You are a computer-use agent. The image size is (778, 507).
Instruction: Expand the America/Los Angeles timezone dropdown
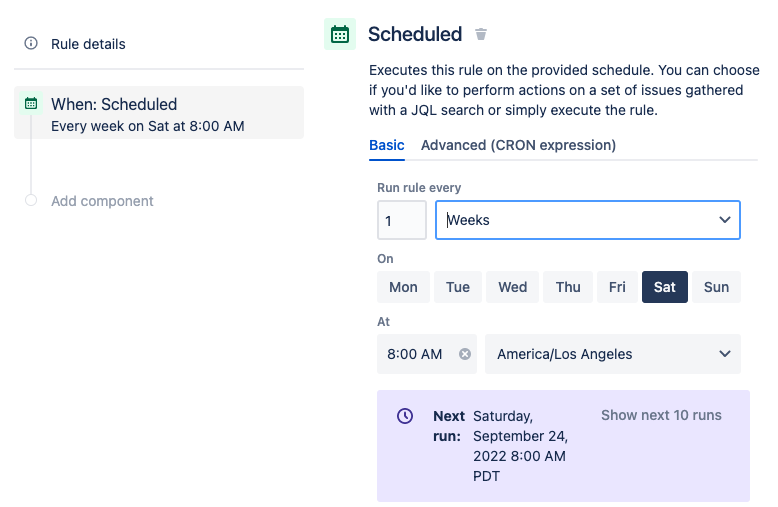click(x=612, y=354)
